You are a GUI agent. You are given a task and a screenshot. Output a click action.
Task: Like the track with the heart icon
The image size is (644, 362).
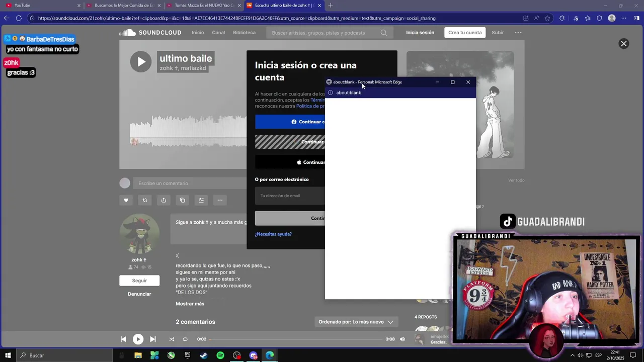pyautogui.click(x=126, y=200)
